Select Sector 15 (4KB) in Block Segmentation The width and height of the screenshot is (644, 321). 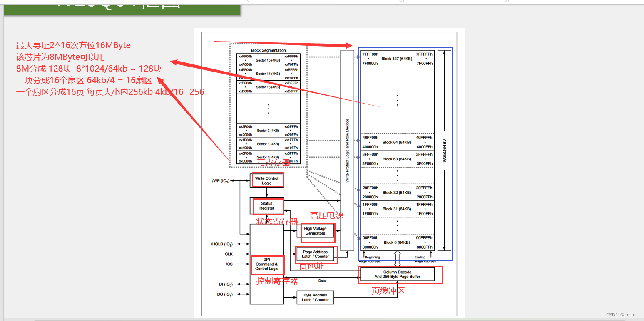(268, 60)
